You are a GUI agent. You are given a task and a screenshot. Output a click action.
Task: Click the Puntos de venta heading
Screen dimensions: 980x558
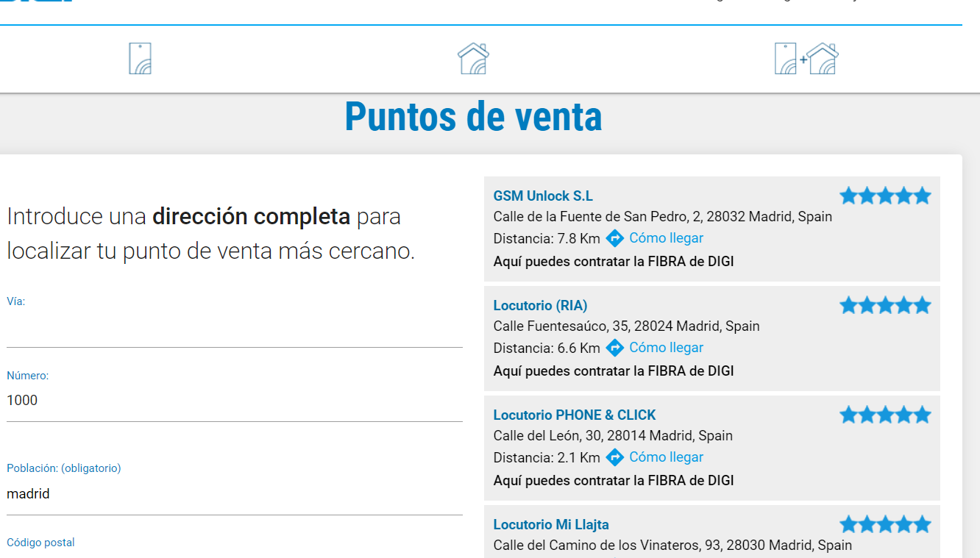[473, 116]
